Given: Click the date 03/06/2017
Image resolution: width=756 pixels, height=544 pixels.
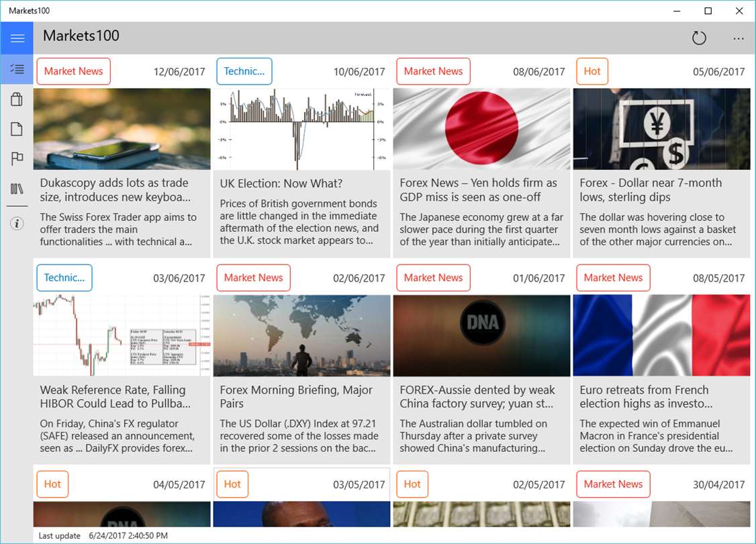Looking at the screenshot, I should (x=179, y=278).
